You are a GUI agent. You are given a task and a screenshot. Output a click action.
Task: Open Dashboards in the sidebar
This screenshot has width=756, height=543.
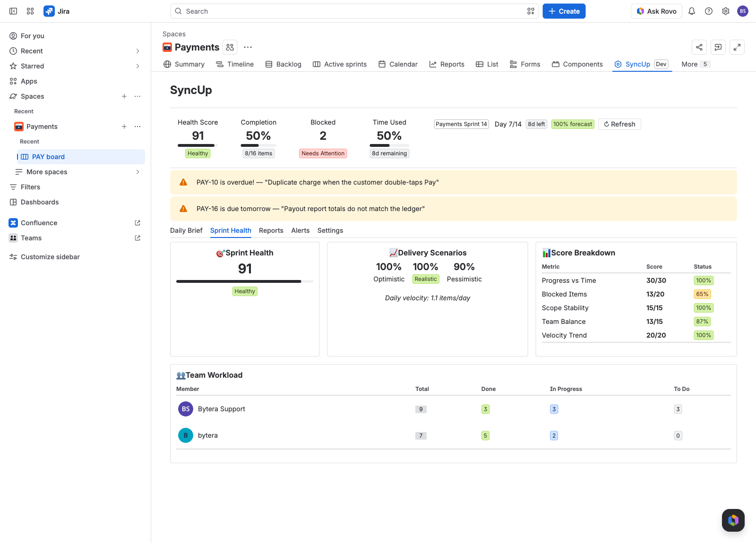tap(76, 202)
